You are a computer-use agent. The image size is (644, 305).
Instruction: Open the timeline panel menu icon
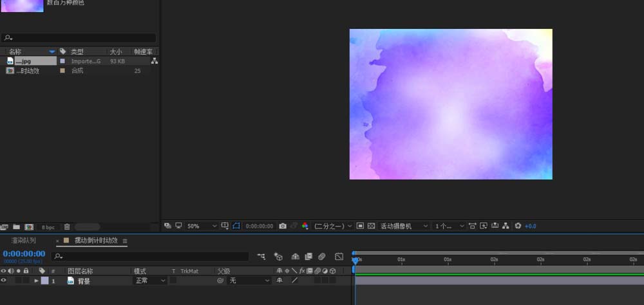click(125, 241)
